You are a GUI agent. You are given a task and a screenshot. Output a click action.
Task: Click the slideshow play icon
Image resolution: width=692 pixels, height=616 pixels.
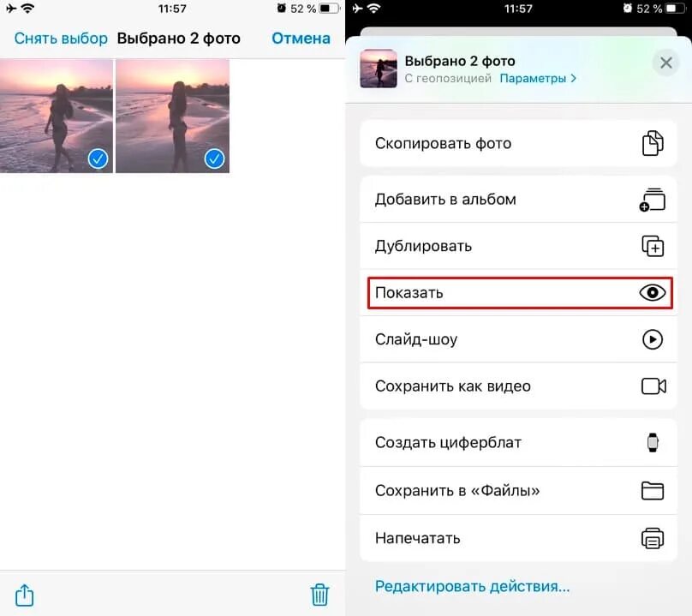pyautogui.click(x=653, y=339)
